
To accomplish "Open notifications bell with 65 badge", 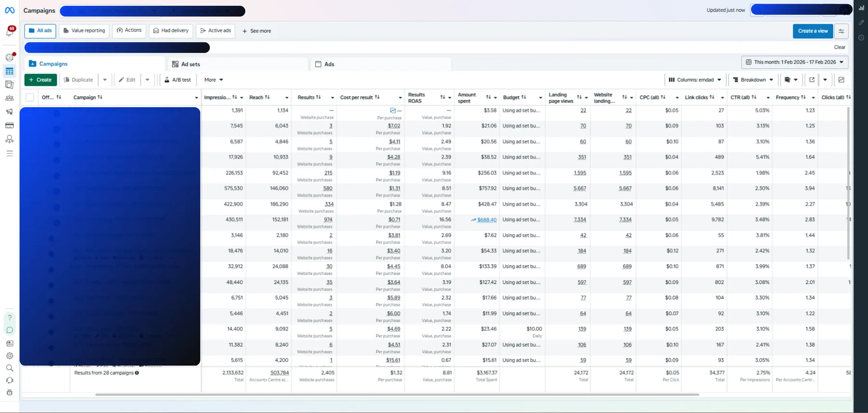I will [10, 31].
